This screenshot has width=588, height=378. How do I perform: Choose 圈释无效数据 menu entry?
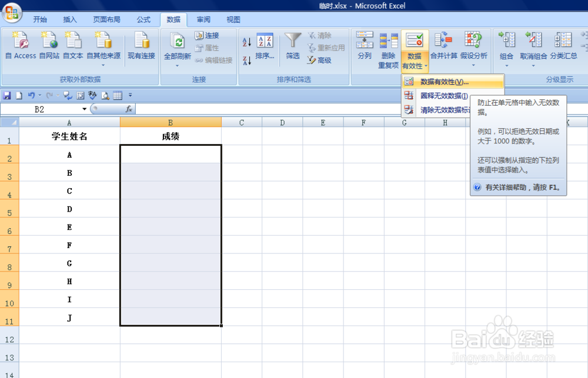click(436, 96)
